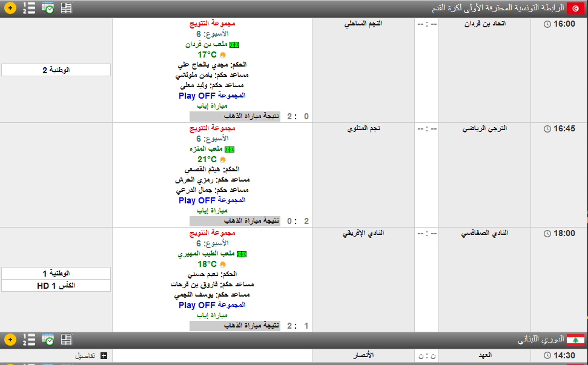
Task: Click the clock icon beside 16:45
Action: coord(547,129)
